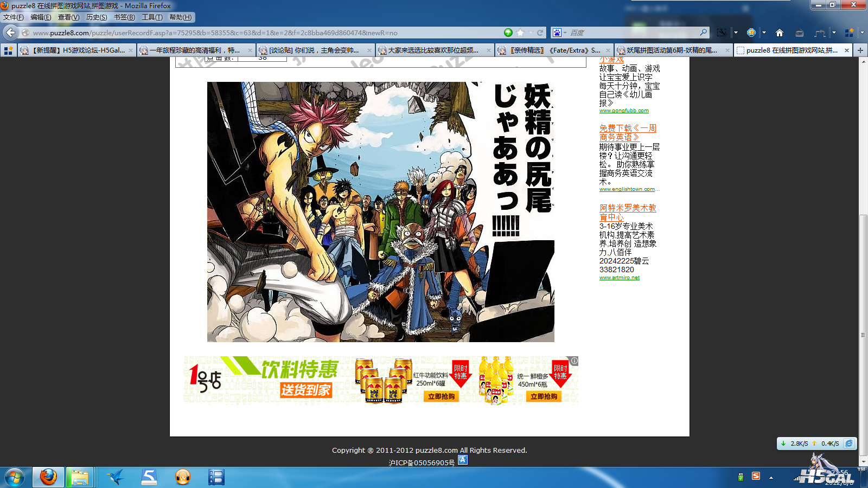868x488 pixels.
Task: Reload the page with the refresh icon
Action: coord(540,33)
